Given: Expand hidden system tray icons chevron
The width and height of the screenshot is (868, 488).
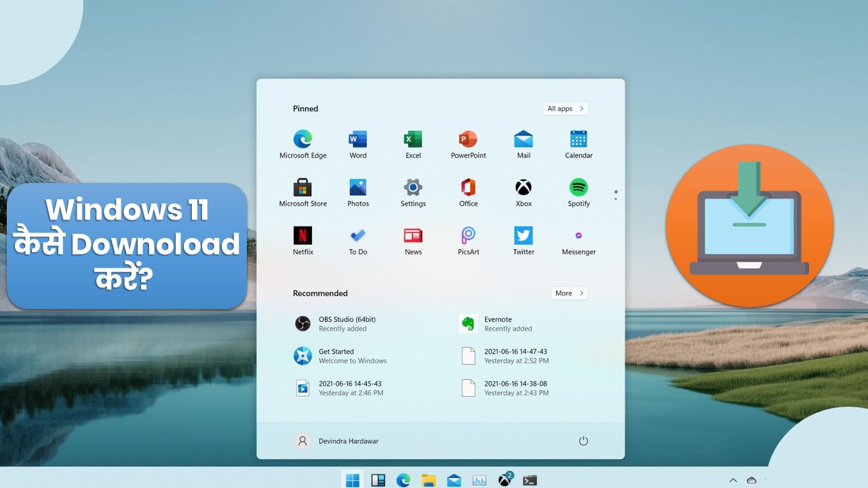Looking at the screenshot, I should pyautogui.click(x=733, y=481).
